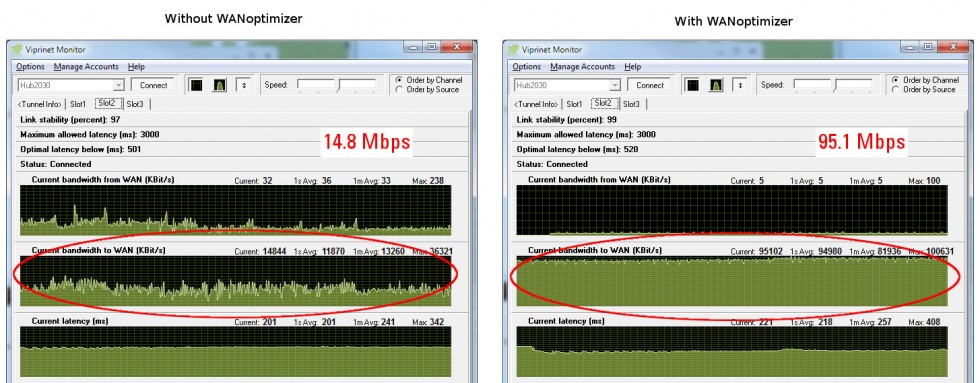The image size is (980, 383).
Task: Open the Help menu in the left window
Action: (x=136, y=67)
